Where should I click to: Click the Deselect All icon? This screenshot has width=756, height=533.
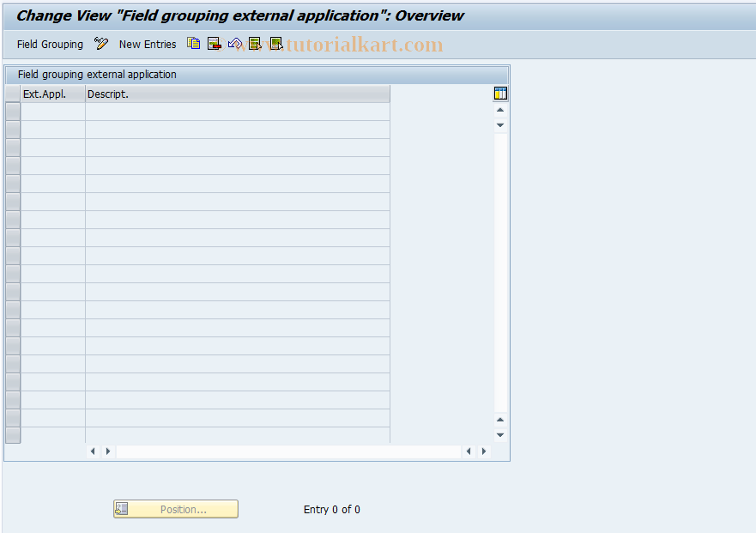(276, 44)
